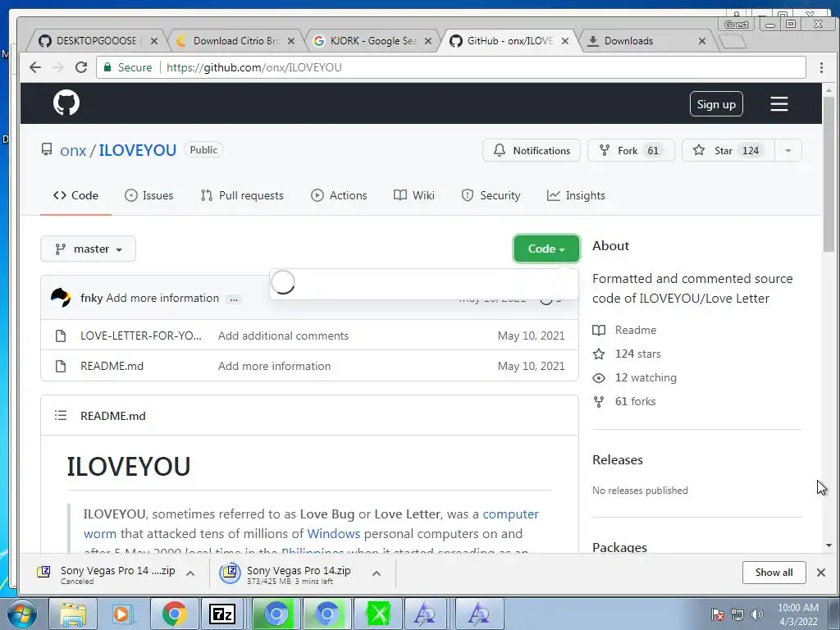Open fnky user profile link

click(91, 298)
